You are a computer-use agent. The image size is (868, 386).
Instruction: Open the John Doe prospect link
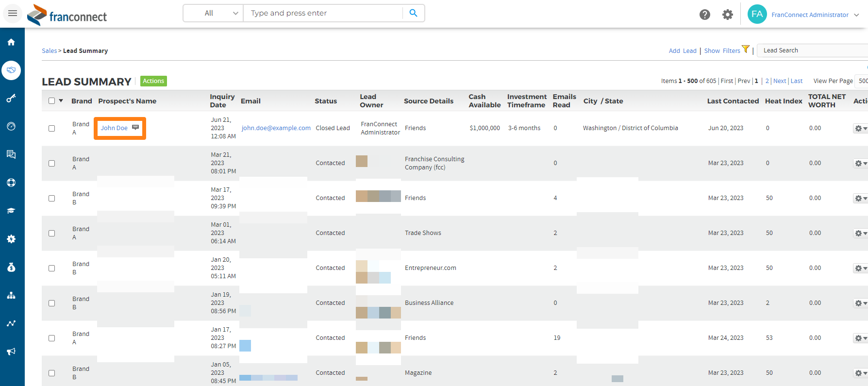click(114, 128)
